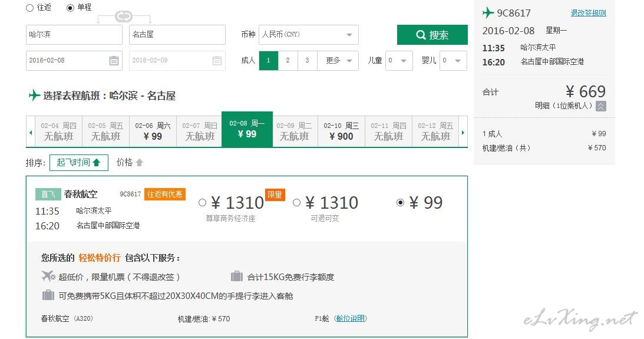Click the 往返有优惠 orange badge
This screenshot has height=339, width=644.
click(165, 194)
